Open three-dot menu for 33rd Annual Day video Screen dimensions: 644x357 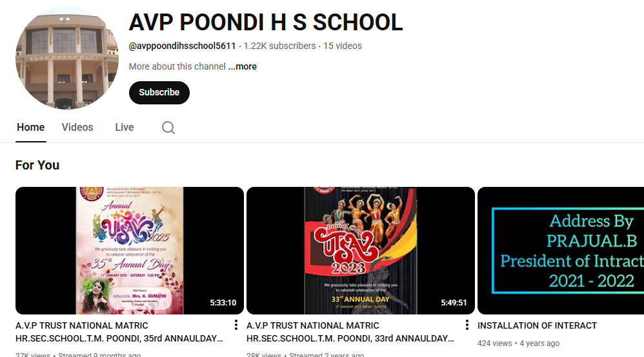467,325
